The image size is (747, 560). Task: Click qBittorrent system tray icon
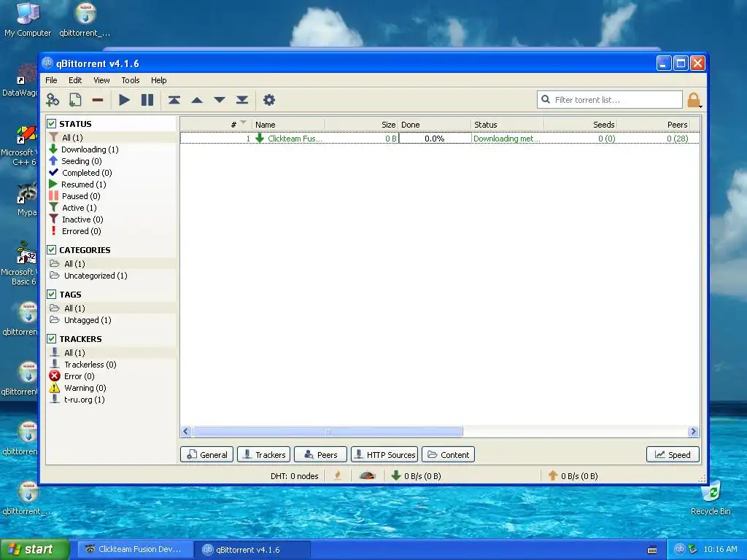click(680, 549)
